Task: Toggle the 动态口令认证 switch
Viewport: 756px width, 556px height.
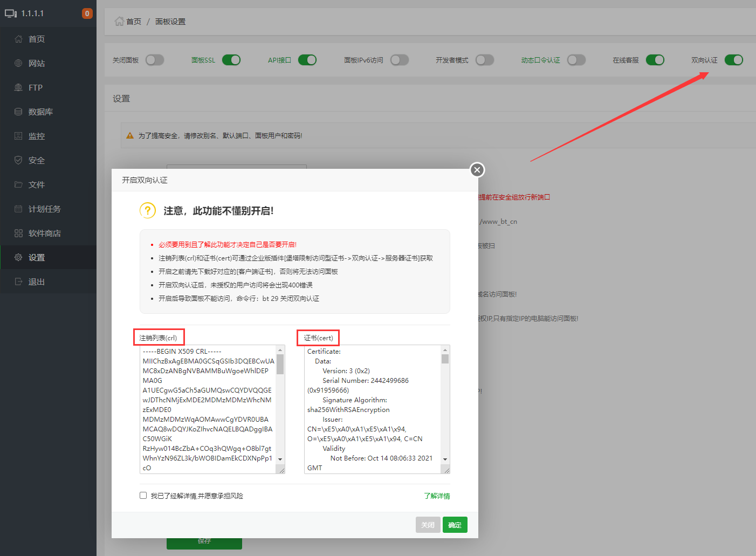Action: 576,60
